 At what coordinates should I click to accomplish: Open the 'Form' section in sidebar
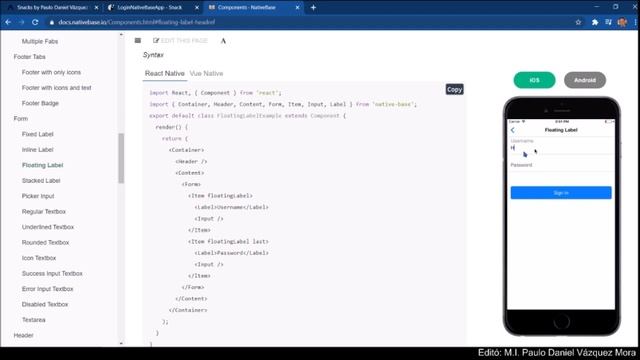pos(20,119)
